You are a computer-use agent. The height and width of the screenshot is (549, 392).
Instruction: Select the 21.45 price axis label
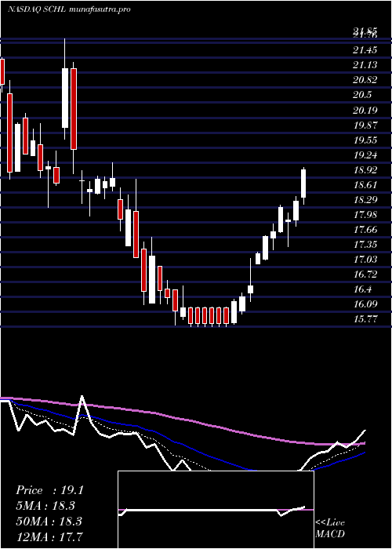pyautogui.click(x=365, y=50)
